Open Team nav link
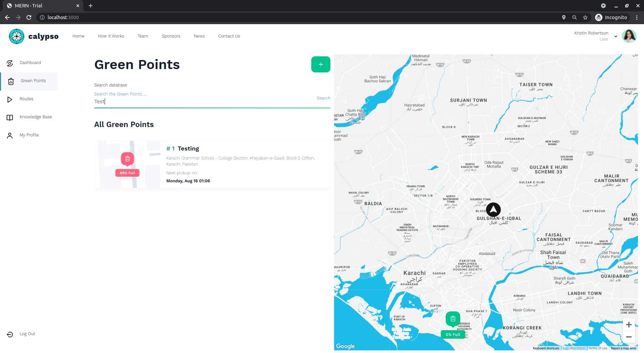The image size is (644, 353). (143, 36)
